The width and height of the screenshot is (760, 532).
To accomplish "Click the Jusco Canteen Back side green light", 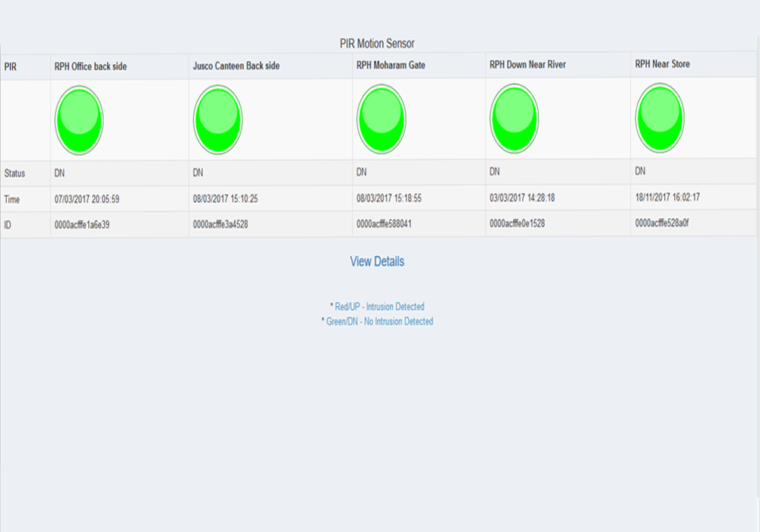I will coord(218,120).
